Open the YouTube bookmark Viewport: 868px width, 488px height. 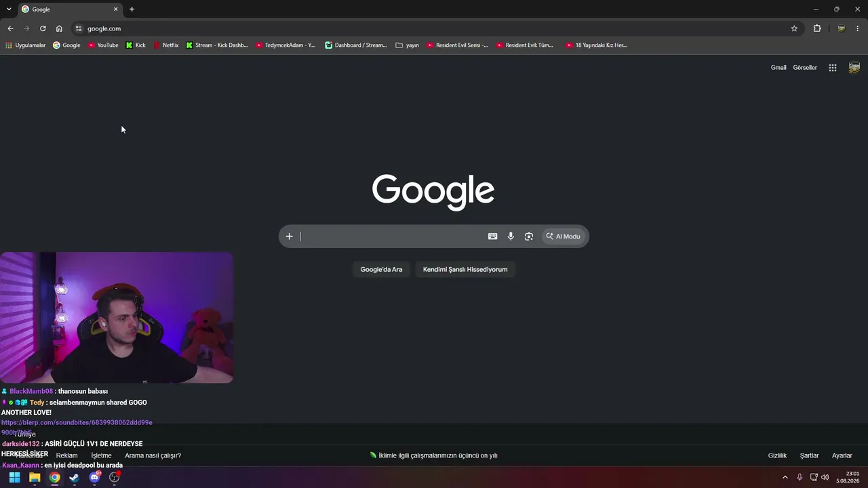pos(103,45)
